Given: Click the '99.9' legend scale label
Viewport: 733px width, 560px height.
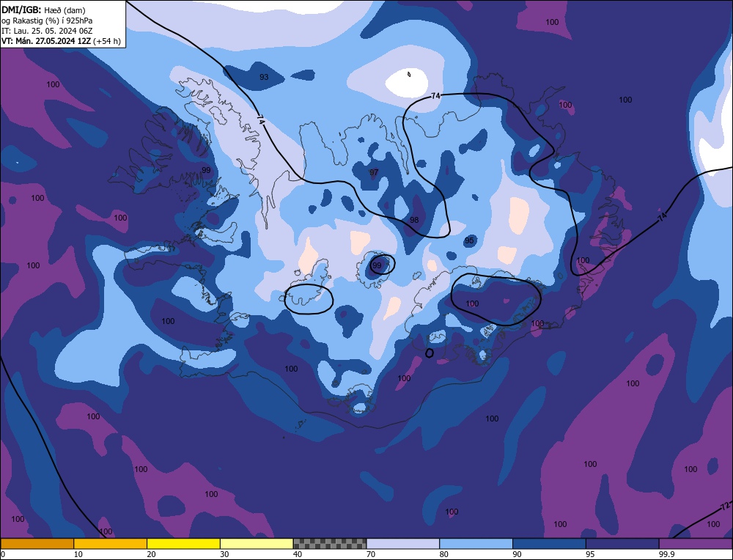Looking at the screenshot, I should coord(666,554).
